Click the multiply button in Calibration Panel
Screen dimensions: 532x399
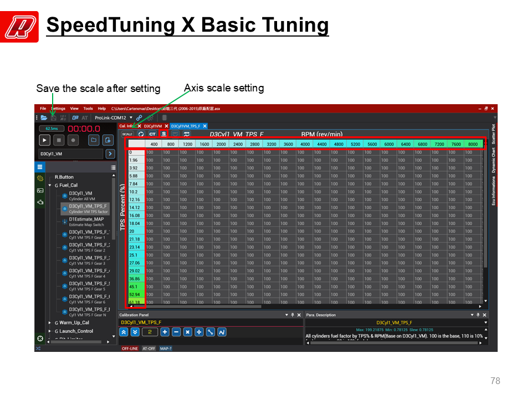click(187, 332)
